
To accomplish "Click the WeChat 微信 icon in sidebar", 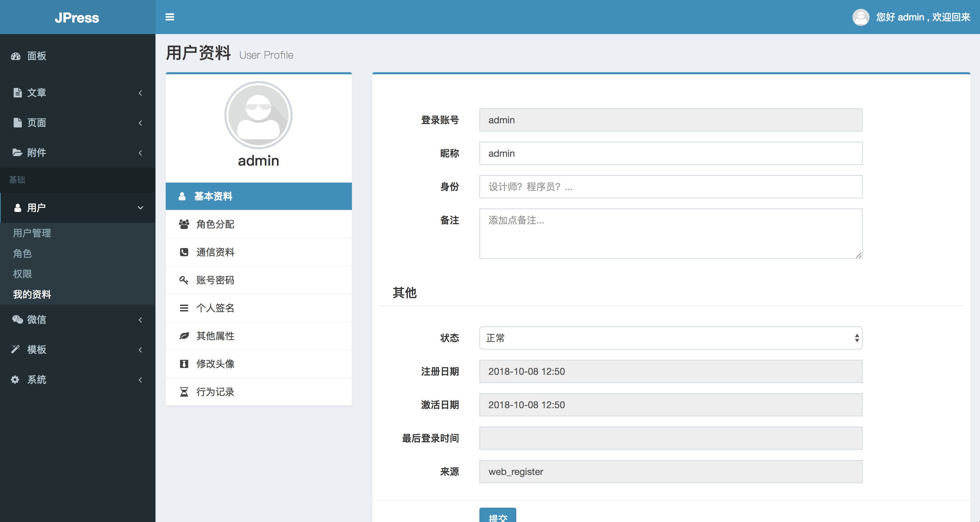I will [17, 319].
